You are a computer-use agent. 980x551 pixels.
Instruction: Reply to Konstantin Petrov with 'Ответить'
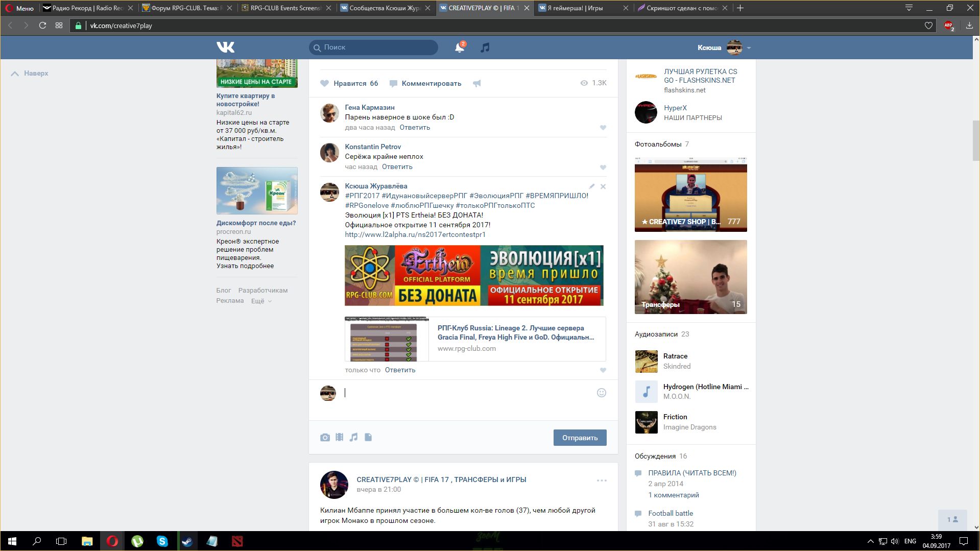coord(397,167)
